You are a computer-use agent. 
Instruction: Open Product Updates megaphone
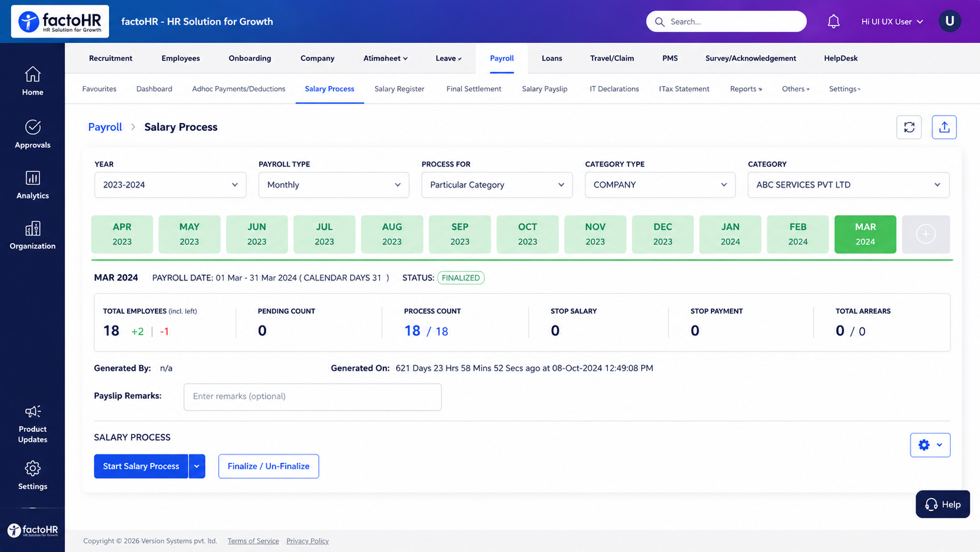(x=32, y=424)
